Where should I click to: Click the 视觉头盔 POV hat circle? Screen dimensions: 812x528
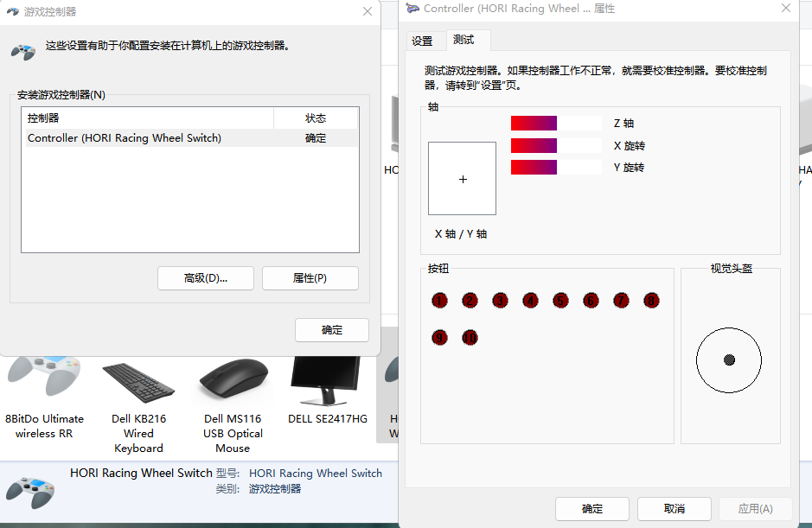(729, 359)
